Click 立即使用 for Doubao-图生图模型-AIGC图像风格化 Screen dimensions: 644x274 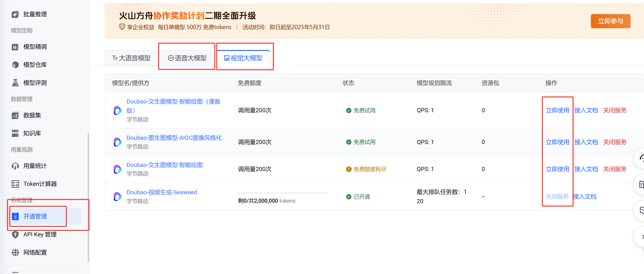point(557,142)
